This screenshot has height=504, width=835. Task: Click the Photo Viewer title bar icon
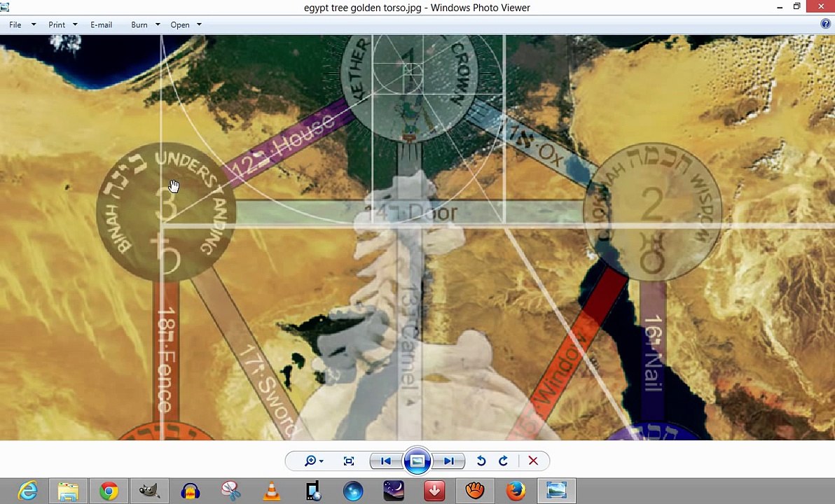coord(5,7)
